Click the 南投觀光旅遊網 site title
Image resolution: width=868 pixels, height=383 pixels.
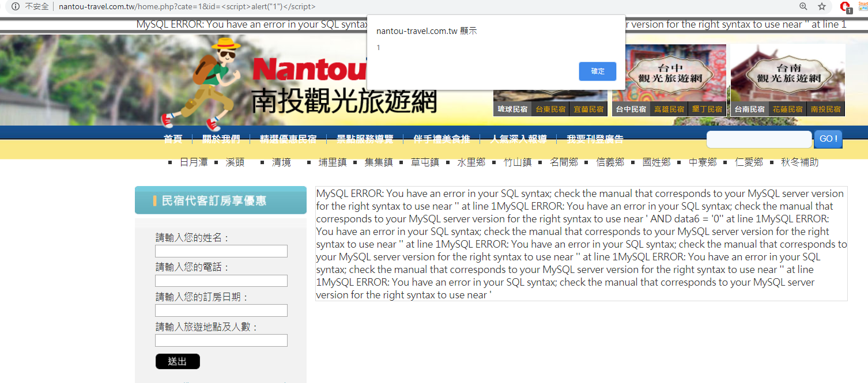(344, 101)
